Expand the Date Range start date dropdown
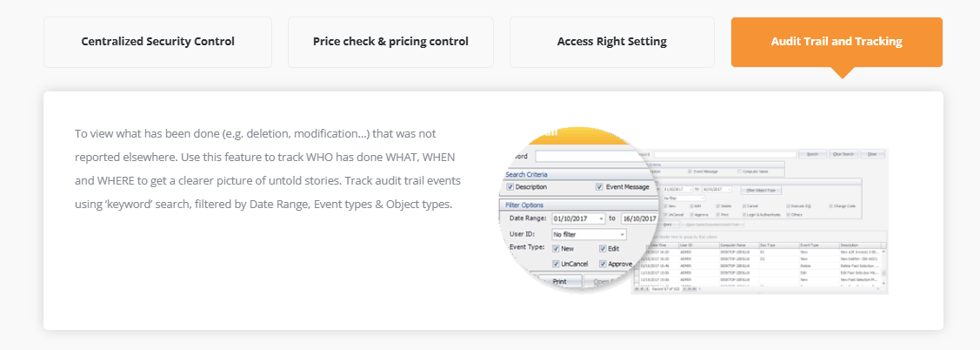Image resolution: width=980 pixels, height=350 pixels. tap(601, 219)
